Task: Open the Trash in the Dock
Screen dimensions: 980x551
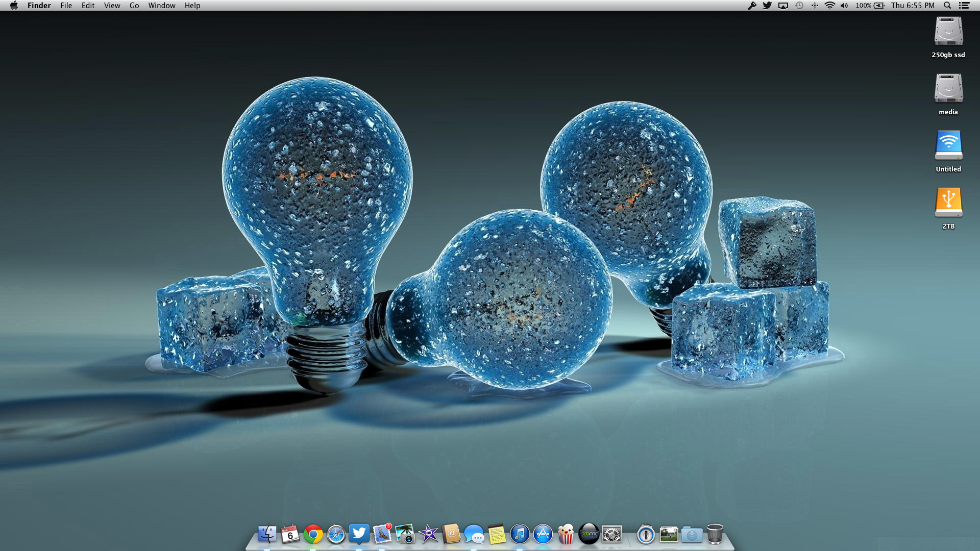Action: point(715,534)
